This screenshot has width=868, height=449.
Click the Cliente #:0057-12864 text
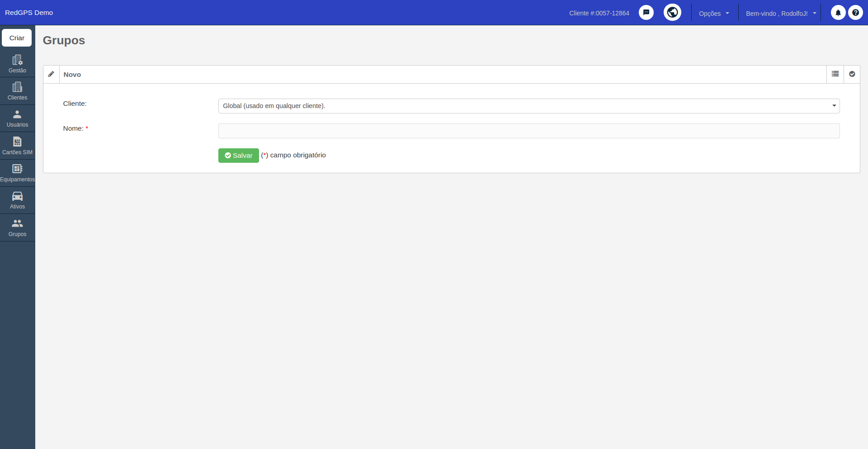pos(599,13)
